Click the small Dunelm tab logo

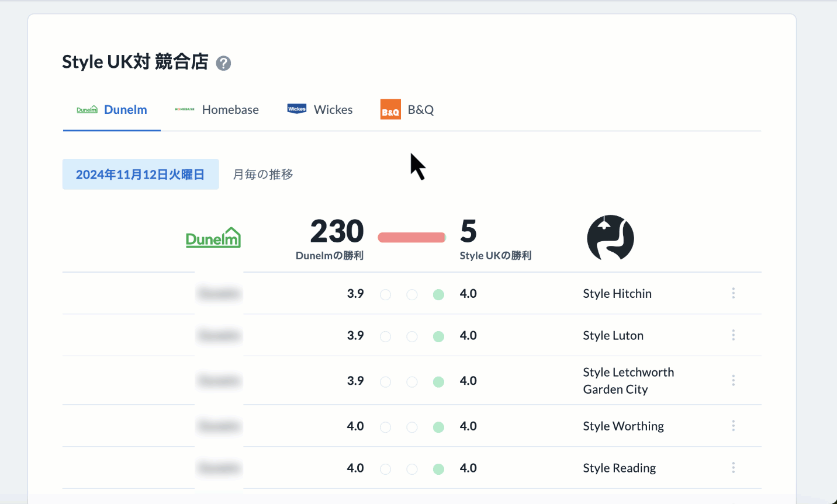click(x=87, y=110)
